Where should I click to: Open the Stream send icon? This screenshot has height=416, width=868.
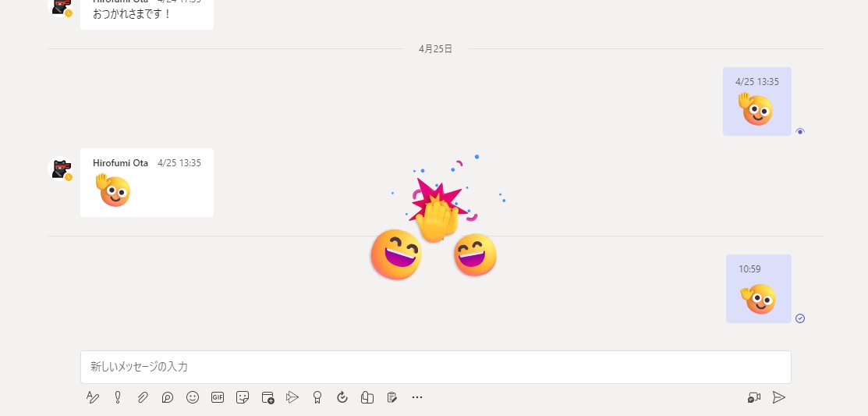click(x=292, y=397)
